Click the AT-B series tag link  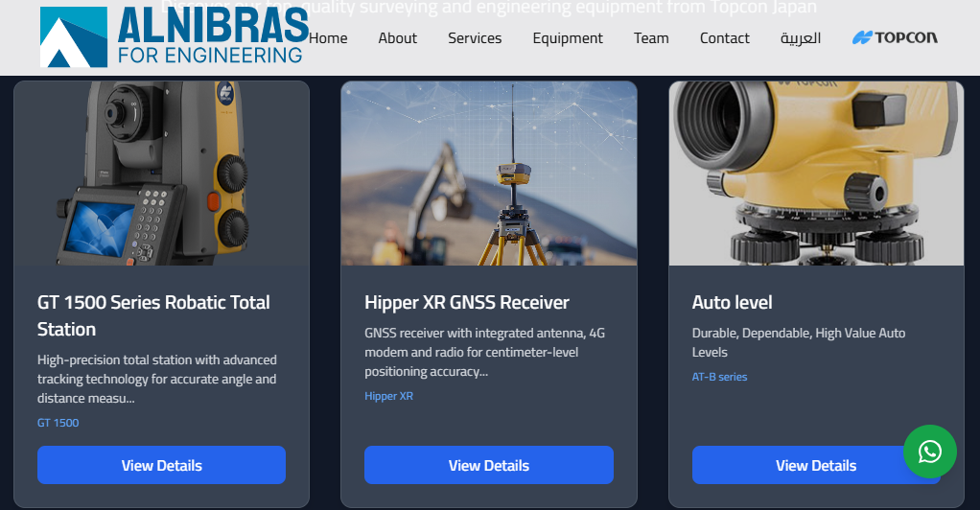tap(719, 377)
